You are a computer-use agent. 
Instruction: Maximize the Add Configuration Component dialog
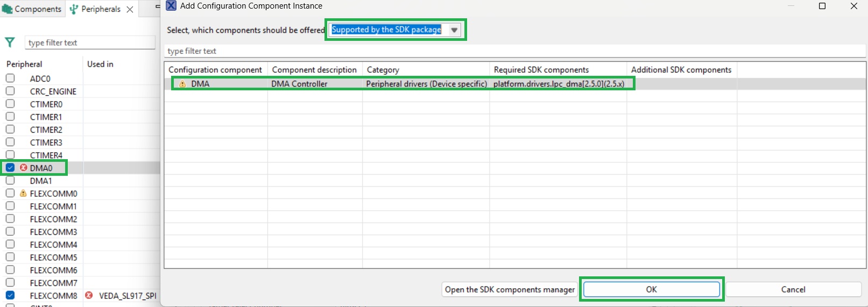(822, 6)
